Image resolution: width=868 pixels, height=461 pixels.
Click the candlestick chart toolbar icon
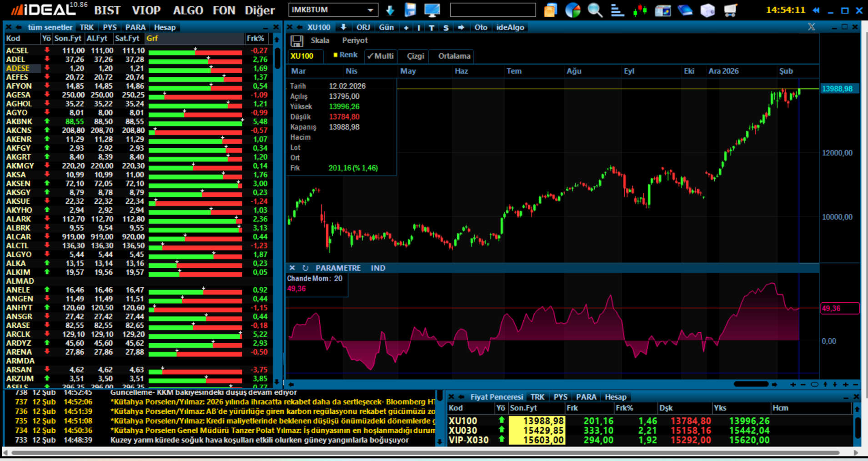[640, 10]
